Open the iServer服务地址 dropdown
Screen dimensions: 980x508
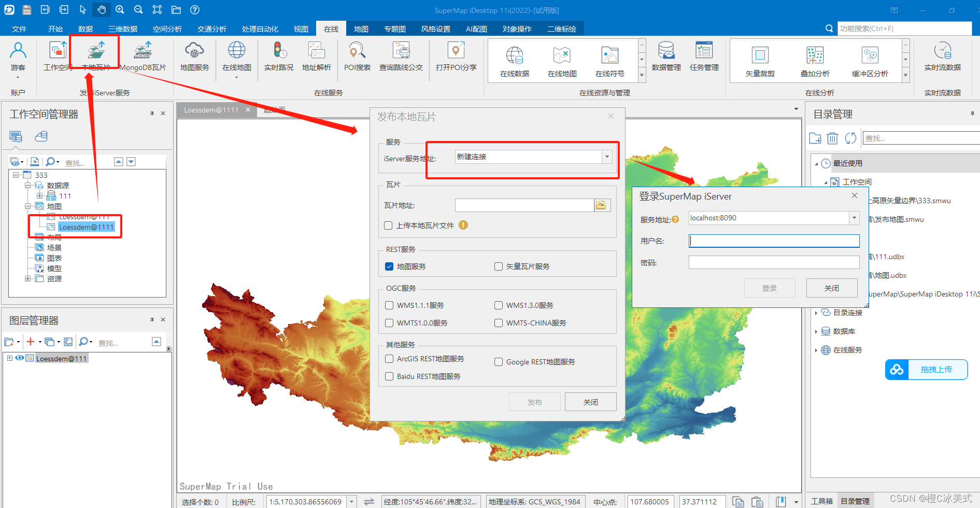coord(606,157)
